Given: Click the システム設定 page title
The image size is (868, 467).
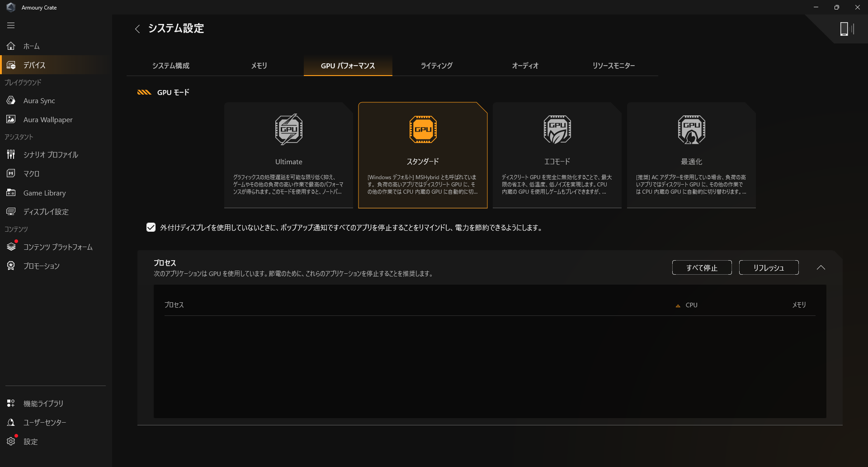Looking at the screenshot, I should point(176,29).
